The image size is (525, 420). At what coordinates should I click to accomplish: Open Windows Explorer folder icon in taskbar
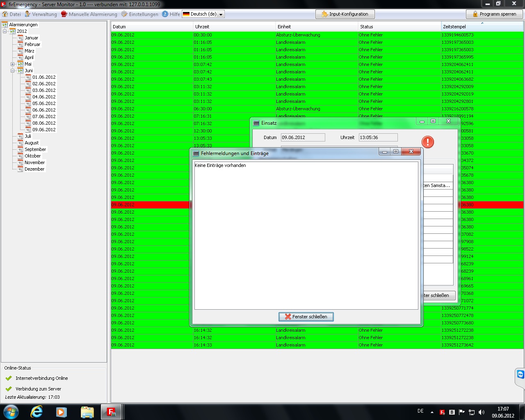point(87,412)
